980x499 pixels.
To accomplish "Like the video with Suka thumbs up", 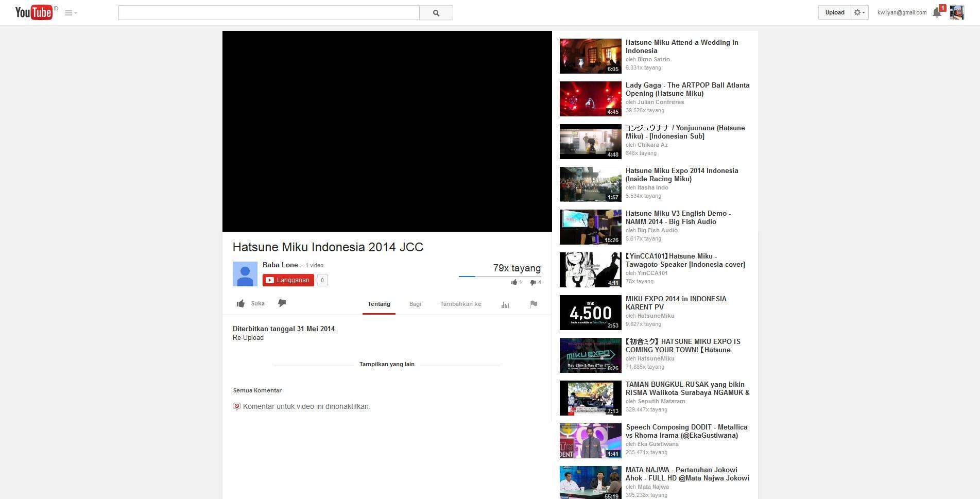I will 250,304.
